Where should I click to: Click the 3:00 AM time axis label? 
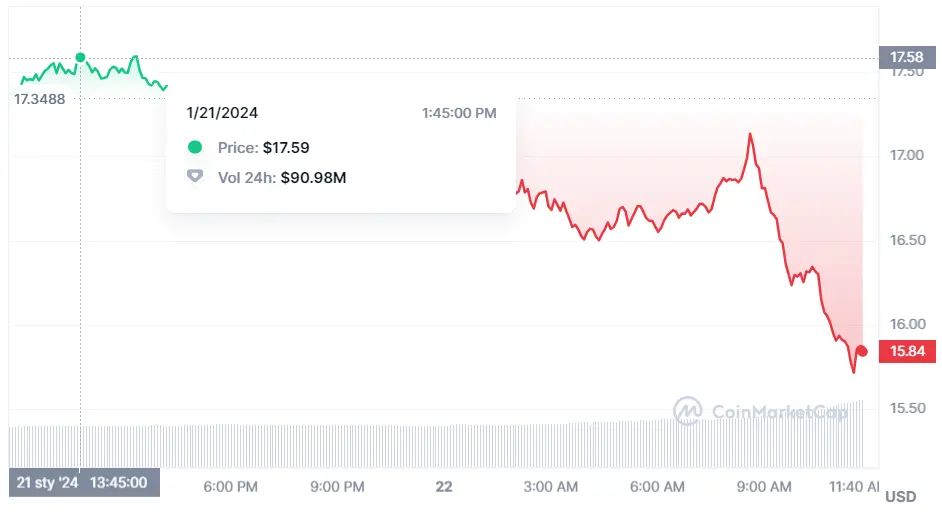point(551,487)
